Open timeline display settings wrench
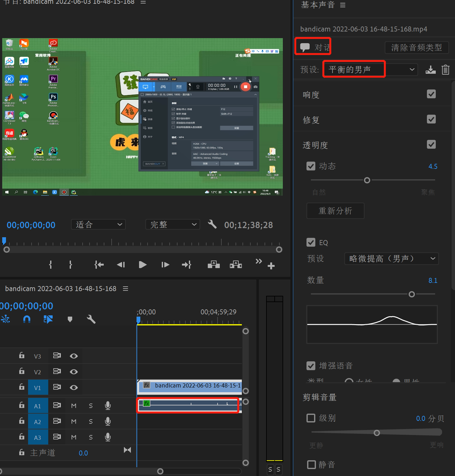Screen dimensions: 455x476 click(91, 319)
